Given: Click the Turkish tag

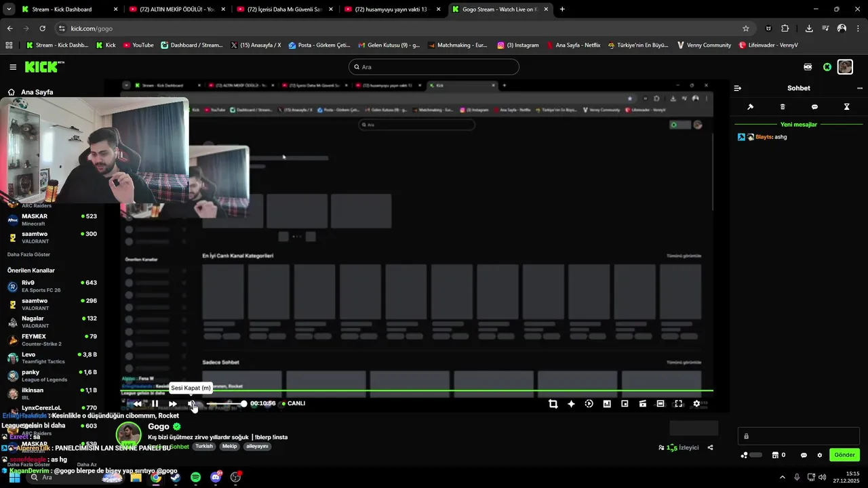Looking at the screenshot, I should click(204, 447).
